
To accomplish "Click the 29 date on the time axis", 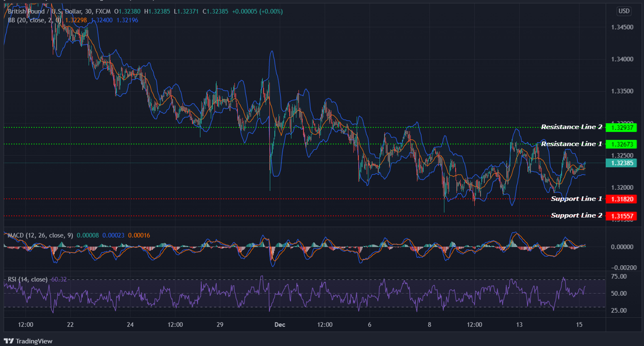I will point(220,325).
